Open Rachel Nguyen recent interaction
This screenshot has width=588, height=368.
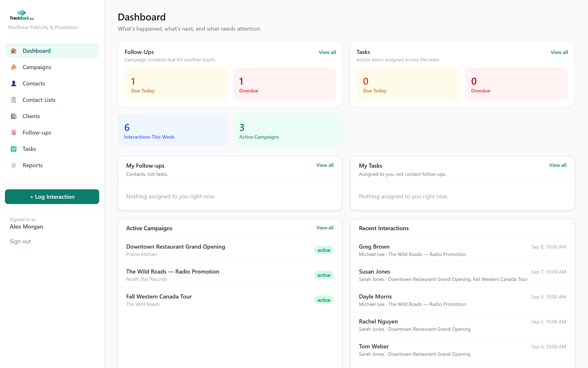click(x=463, y=325)
